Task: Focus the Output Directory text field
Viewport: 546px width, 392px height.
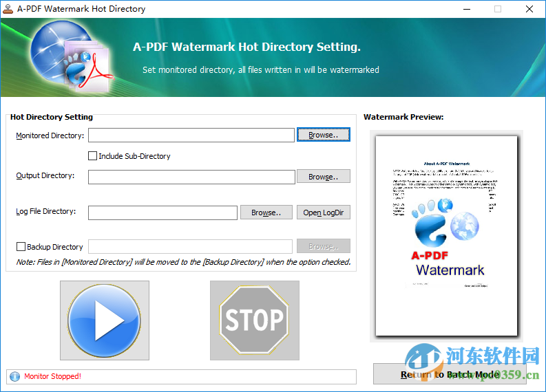Action: 191,177
